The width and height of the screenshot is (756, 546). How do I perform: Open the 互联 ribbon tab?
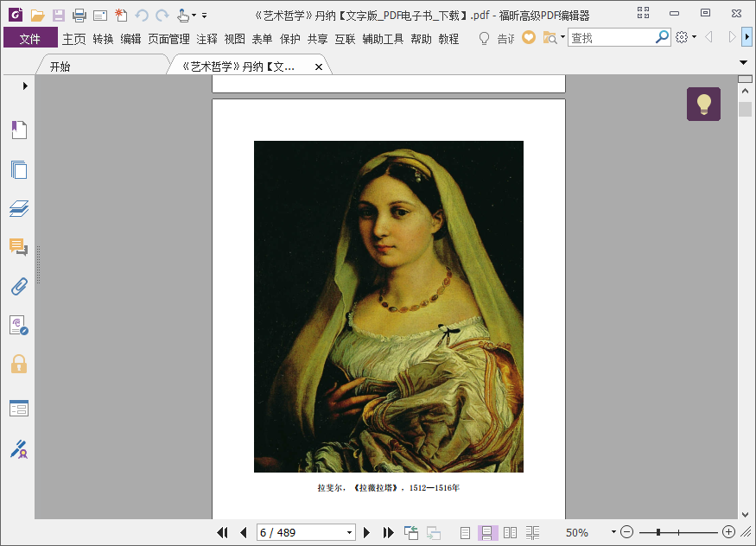point(346,39)
